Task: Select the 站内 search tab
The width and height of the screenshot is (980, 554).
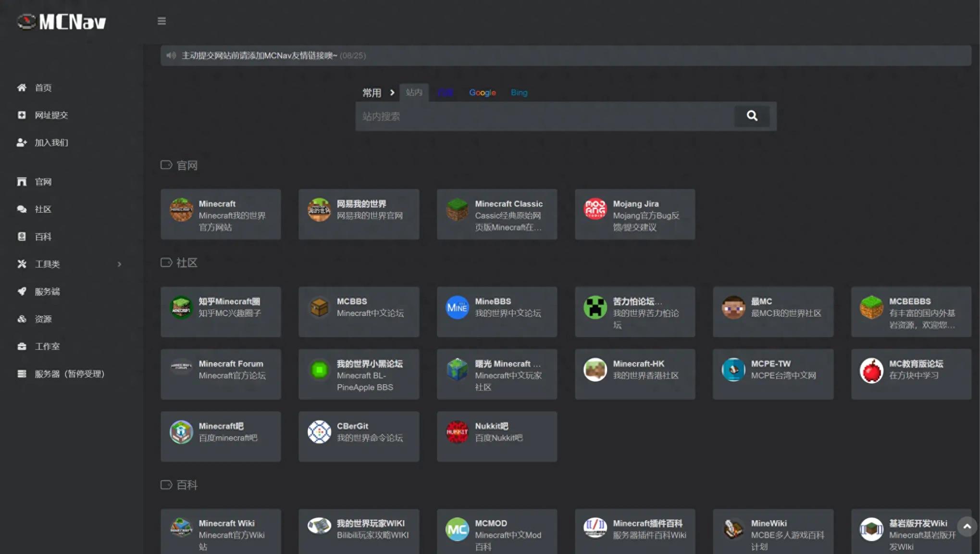Action: coord(413,92)
